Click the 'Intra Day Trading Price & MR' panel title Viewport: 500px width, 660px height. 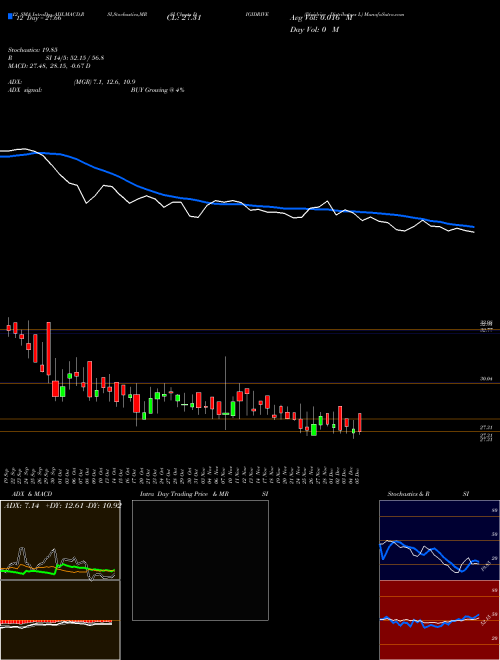tap(184, 494)
